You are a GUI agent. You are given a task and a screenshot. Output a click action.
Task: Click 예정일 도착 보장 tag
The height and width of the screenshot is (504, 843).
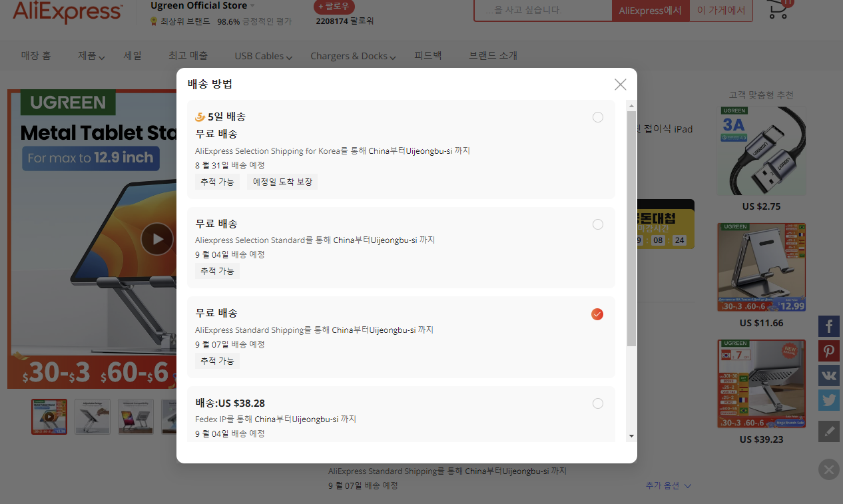[282, 182]
